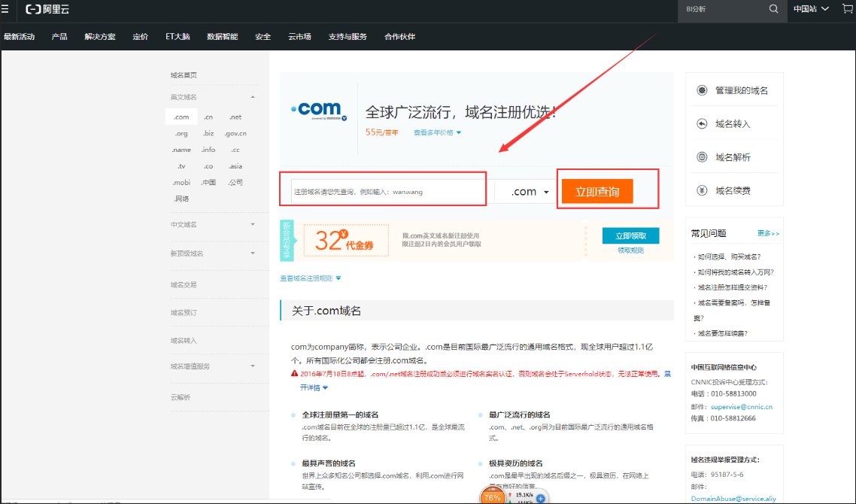Expand the 新顶级域名 sidebar section
This screenshot has height=504, width=856.
pos(212,254)
